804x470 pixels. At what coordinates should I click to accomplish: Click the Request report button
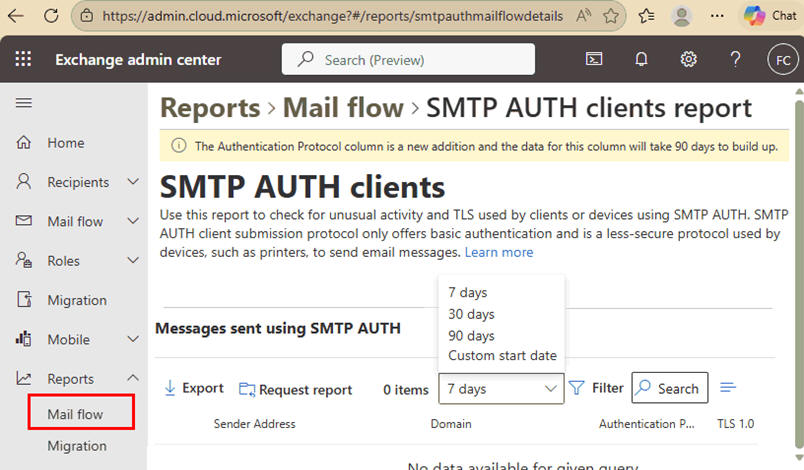(x=295, y=390)
